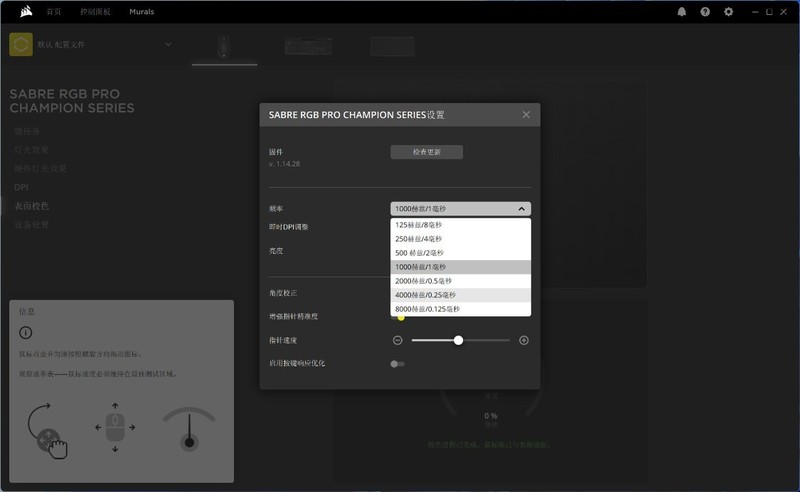The image size is (800, 492).
Task: Click the 0 % calibration value
Action: pos(491,416)
